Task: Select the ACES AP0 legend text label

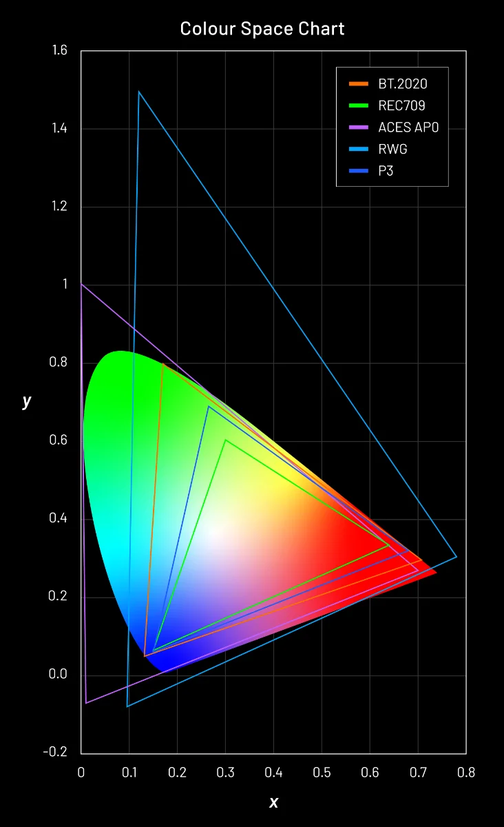Action: click(x=408, y=127)
